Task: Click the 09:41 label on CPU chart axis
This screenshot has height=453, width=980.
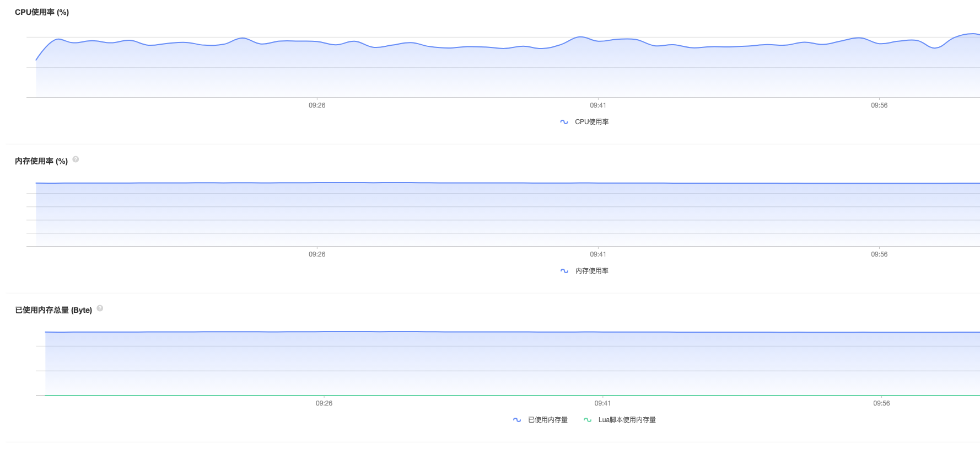Action: click(598, 105)
